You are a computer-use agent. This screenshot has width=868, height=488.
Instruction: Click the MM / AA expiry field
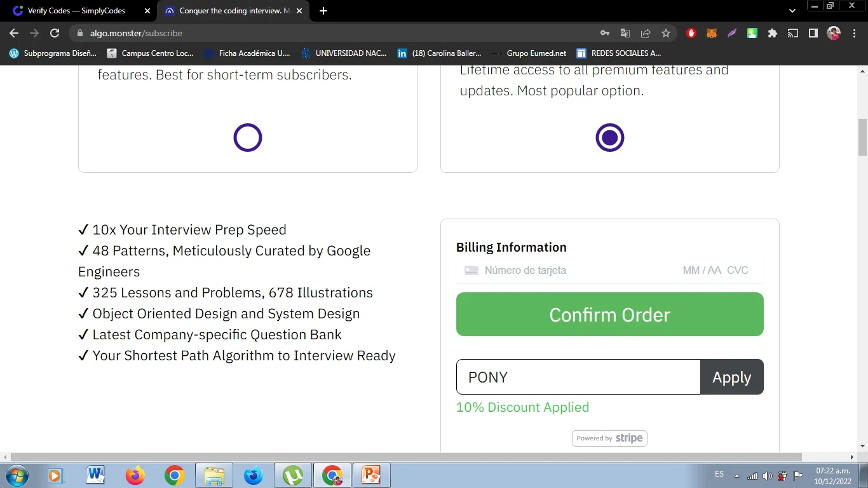click(702, 270)
